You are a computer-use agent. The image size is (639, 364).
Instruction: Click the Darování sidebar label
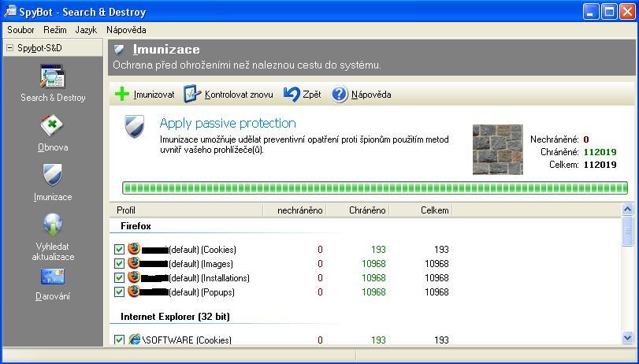(x=53, y=296)
